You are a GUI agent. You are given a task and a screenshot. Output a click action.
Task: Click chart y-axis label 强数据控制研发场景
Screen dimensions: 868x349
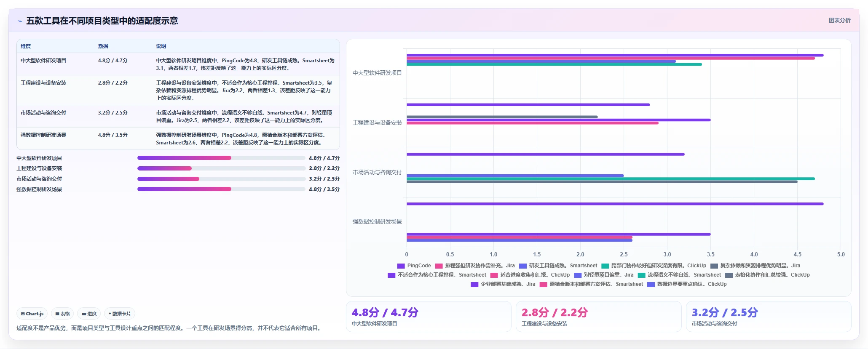pyautogui.click(x=377, y=221)
